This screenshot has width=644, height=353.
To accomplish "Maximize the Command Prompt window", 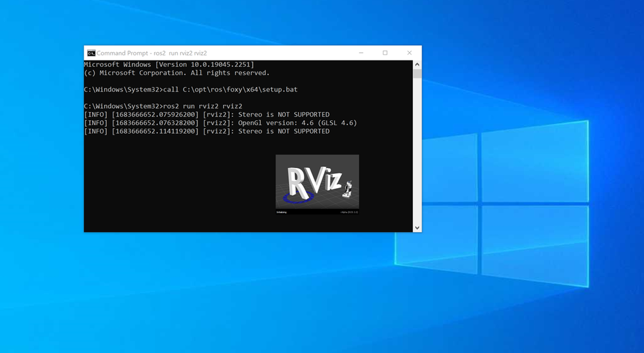I will tap(385, 53).
